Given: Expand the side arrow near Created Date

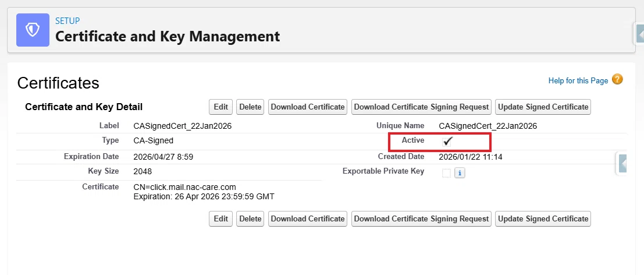Looking at the screenshot, I should point(623,164).
